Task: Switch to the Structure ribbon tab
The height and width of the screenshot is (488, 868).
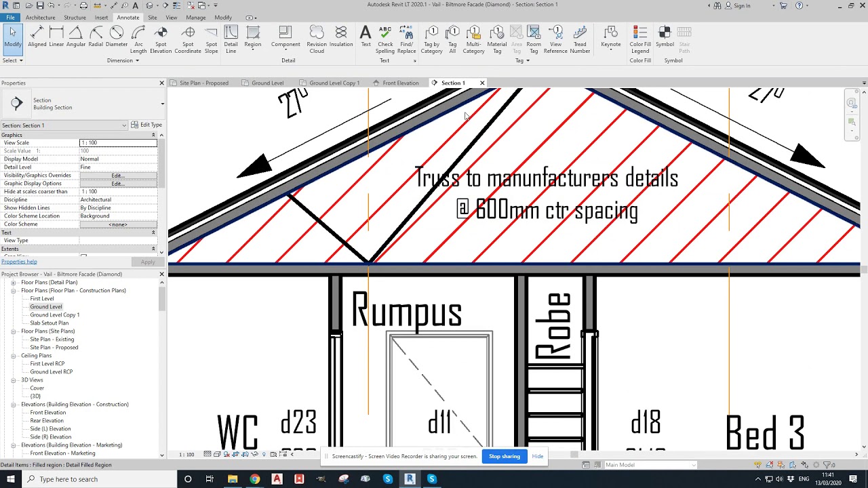Action: tap(75, 18)
